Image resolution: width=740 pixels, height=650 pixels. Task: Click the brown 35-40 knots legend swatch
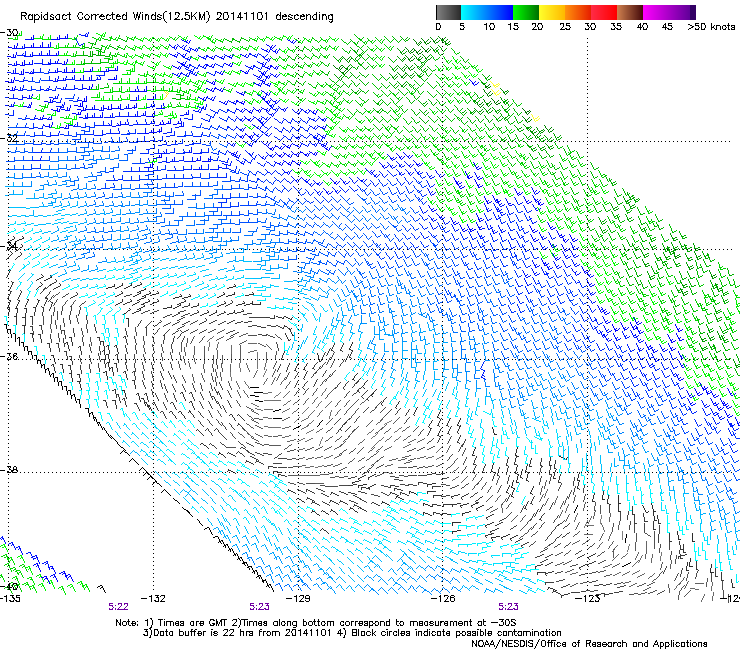tap(630, 12)
